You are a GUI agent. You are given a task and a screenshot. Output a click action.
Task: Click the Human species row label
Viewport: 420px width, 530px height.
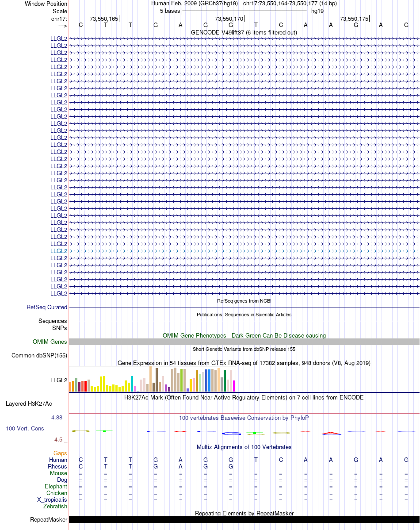58,460
